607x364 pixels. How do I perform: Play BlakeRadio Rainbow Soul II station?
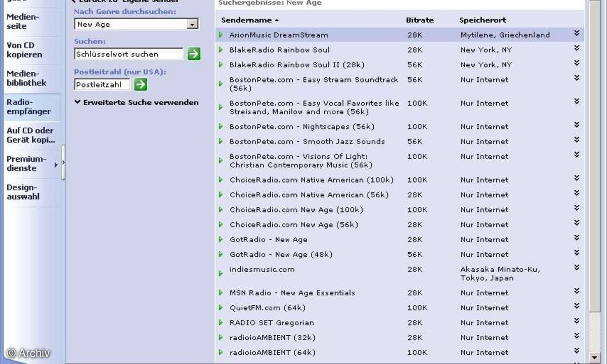tap(221, 65)
